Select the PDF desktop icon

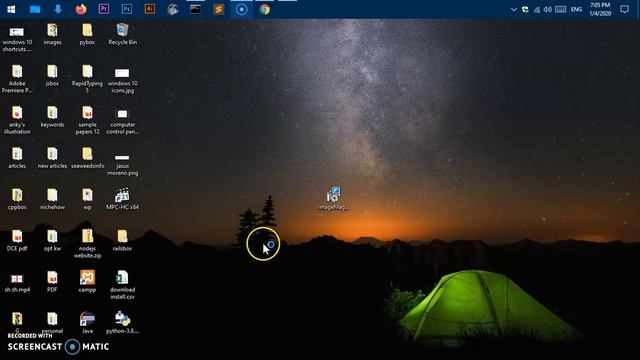pyautogui.click(x=52, y=282)
